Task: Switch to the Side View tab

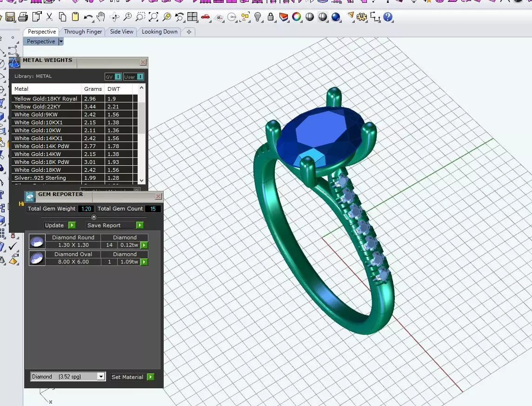Action: point(121,32)
